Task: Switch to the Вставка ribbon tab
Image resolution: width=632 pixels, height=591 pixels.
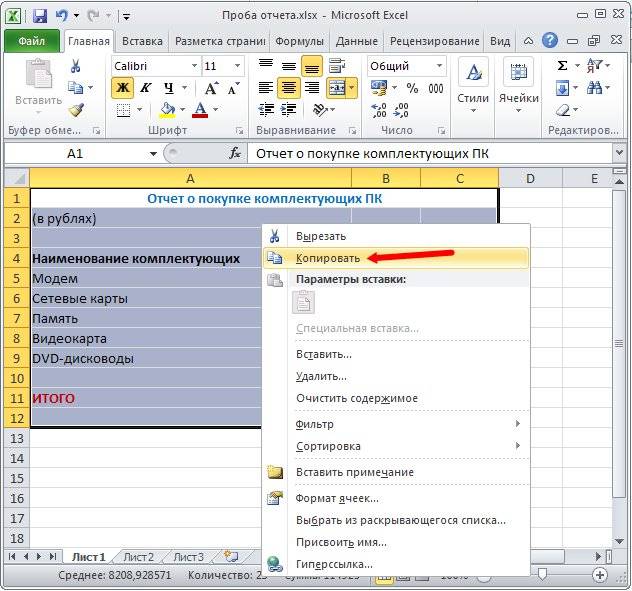Action: point(142,41)
